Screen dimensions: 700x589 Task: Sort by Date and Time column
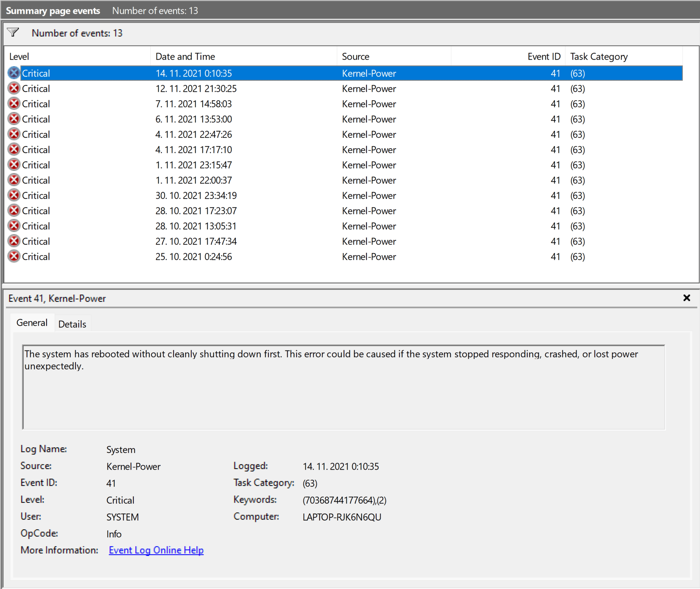[185, 57]
